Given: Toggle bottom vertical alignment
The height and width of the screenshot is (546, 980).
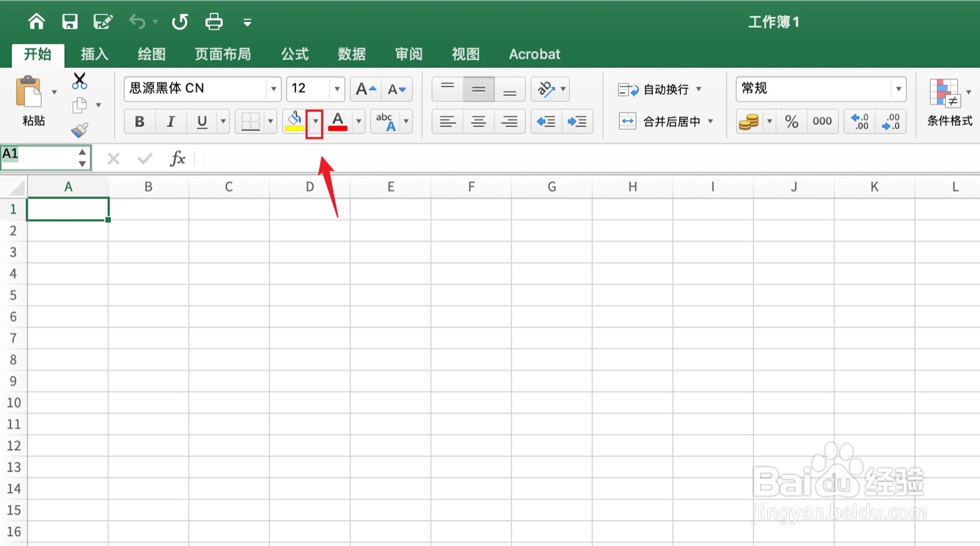Looking at the screenshot, I should coord(510,89).
